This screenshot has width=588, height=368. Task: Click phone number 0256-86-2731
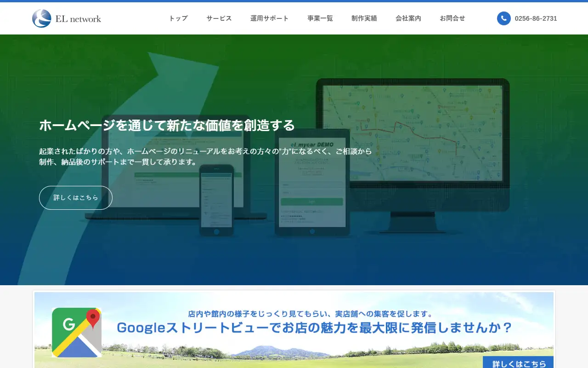(536, 18)
